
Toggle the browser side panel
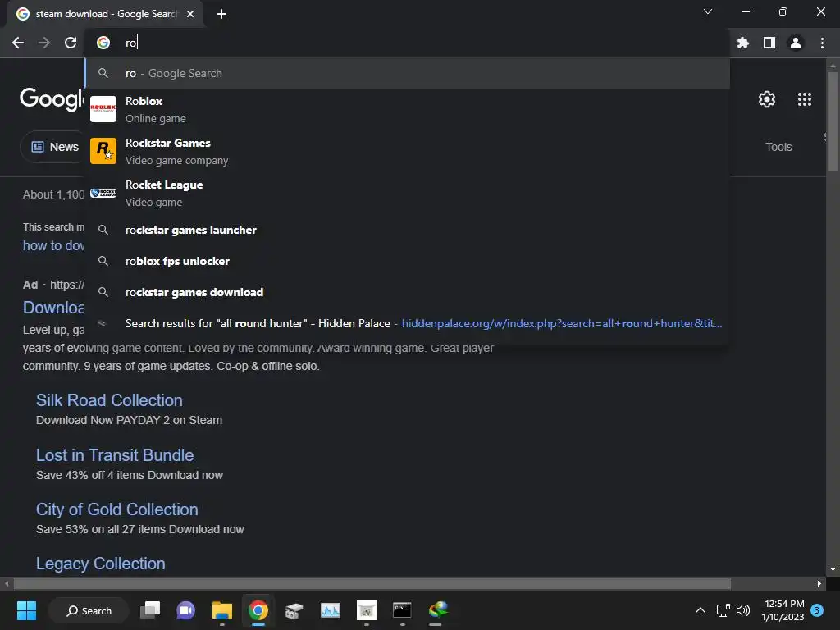[x=769, y=43]
